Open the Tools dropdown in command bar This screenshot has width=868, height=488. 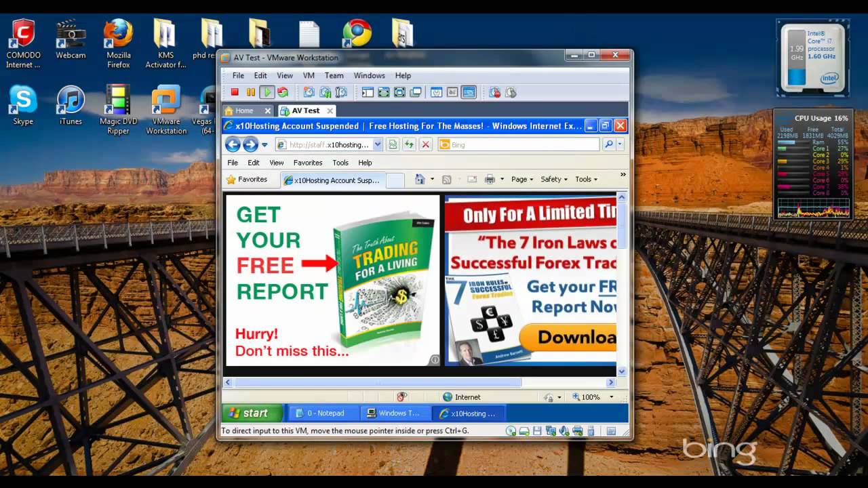click(586, 180)
